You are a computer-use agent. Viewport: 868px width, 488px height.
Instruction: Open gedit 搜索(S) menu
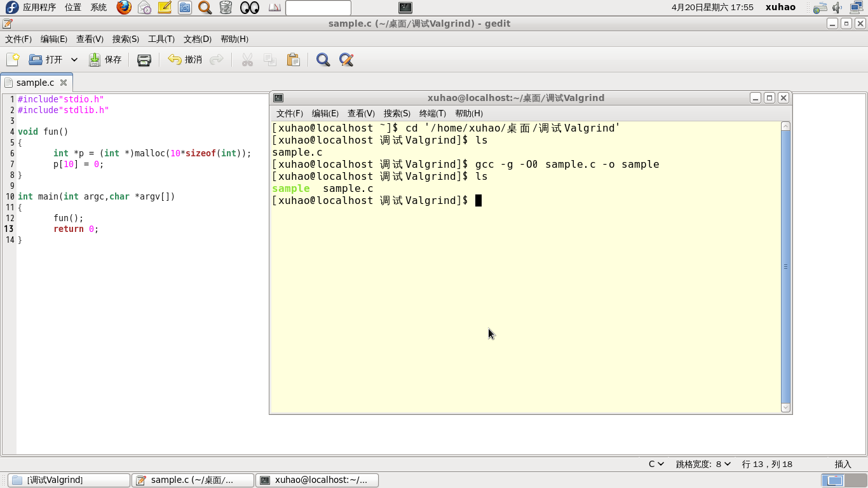126,39
